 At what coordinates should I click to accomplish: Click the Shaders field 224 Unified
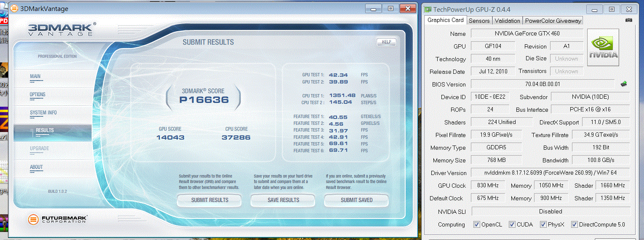click(x=501, y=122)
